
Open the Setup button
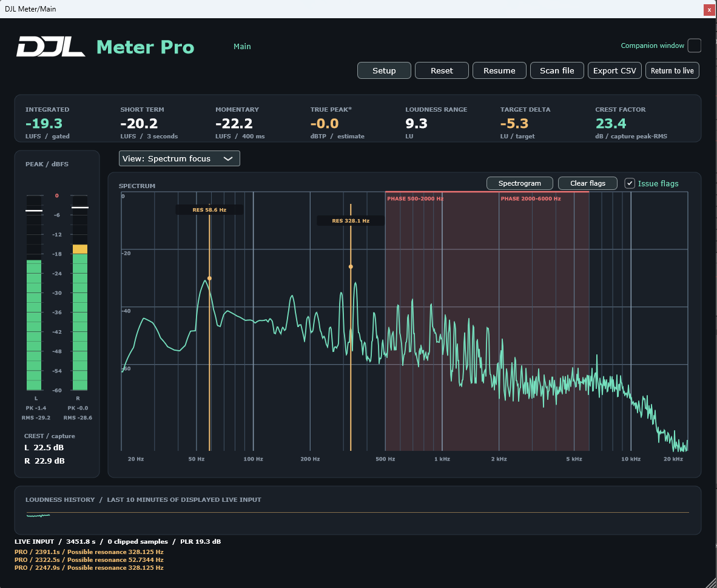point(384,70)
